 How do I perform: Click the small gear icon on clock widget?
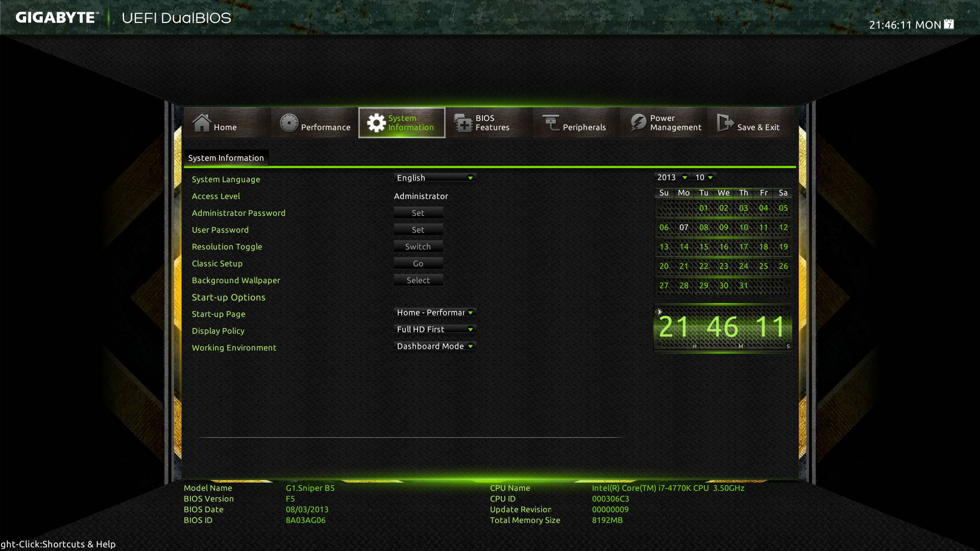pos(659,312)
